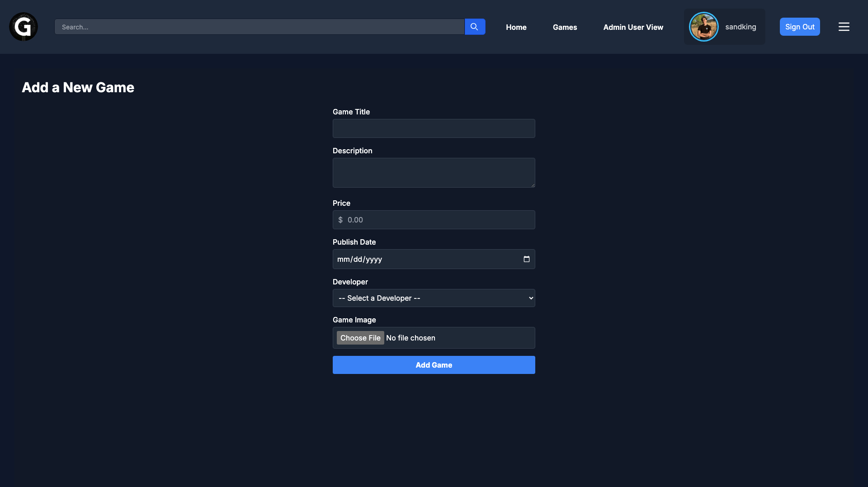Open Admin User View

633,27
